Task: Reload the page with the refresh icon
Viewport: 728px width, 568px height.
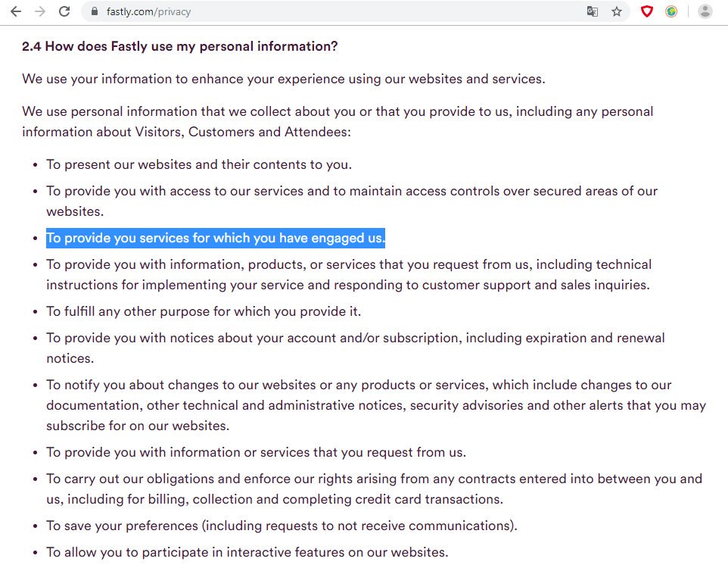Action: tap(64, 11)
